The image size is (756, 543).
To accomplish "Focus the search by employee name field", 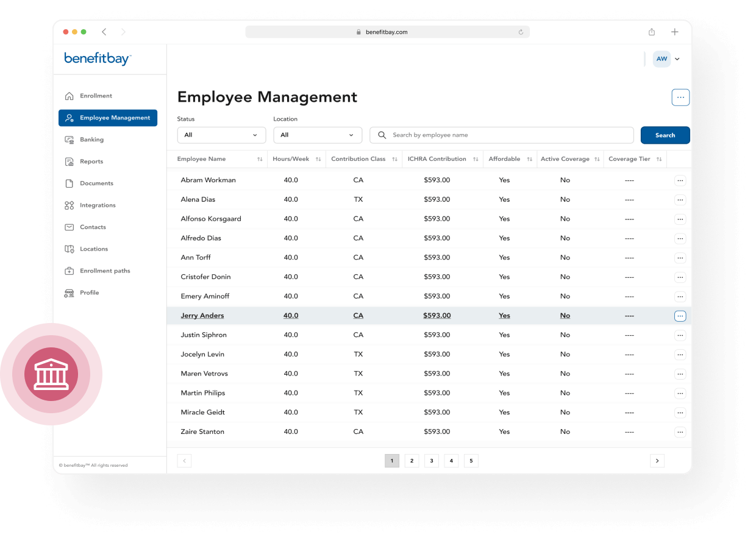I will tap(502, 135).
